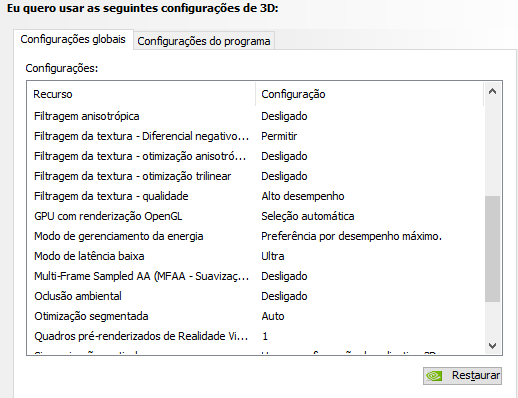Select Filtragem da textura - qualidade row

click(256, 196)
